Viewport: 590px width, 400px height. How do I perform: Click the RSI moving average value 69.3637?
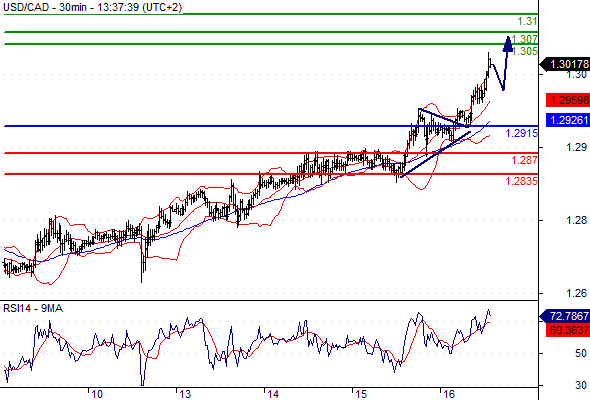coord(568,330)
